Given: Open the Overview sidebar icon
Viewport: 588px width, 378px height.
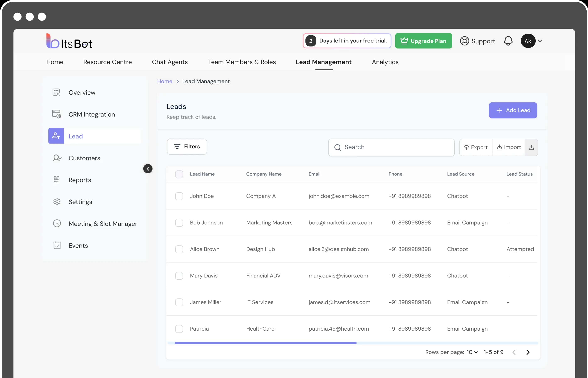Looking at the screenshot, I should point(56,93).
